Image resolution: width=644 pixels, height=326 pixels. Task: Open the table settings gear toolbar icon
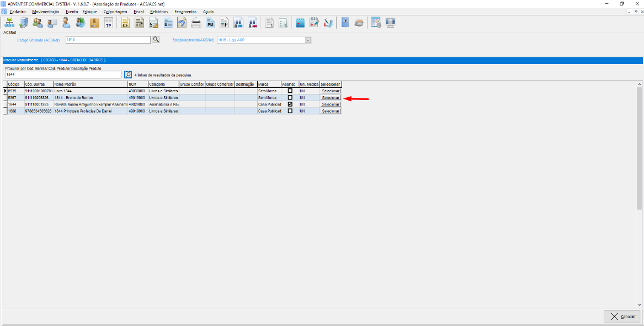[376, 23]
